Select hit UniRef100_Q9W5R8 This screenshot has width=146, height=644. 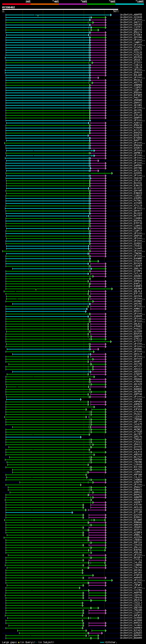pos(131,85)
